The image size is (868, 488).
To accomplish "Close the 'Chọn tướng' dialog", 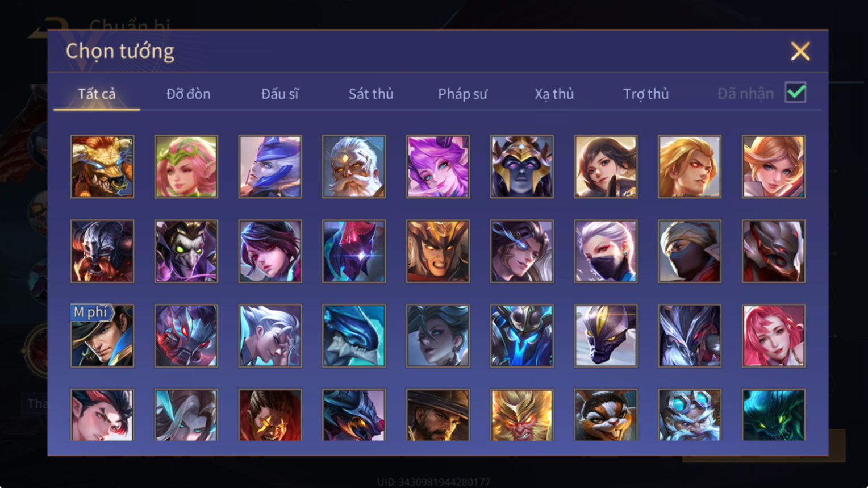I will pos(800,51).
